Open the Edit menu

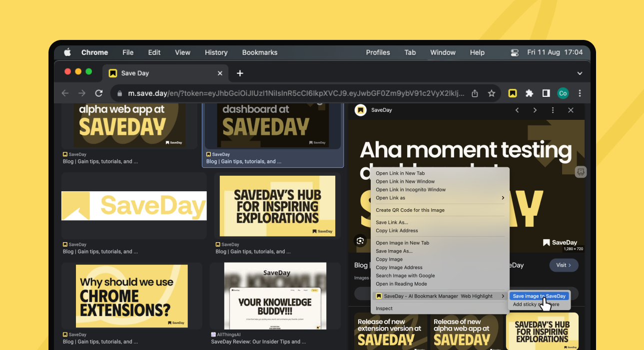[154, 52]
